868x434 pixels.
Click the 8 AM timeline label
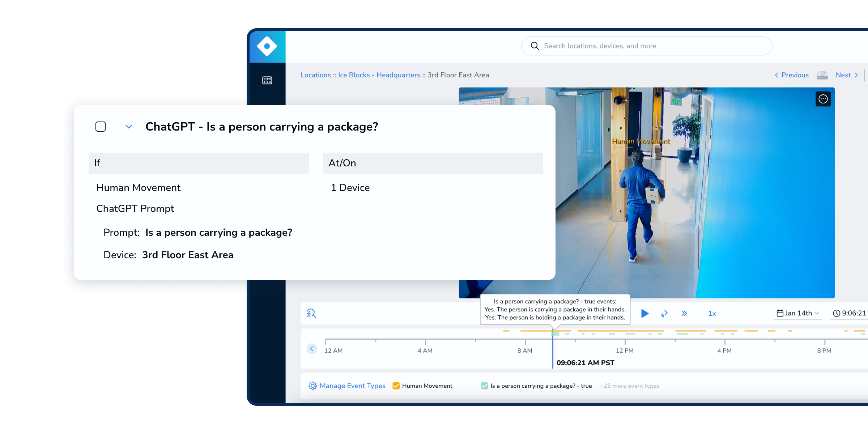pos(525,350)
